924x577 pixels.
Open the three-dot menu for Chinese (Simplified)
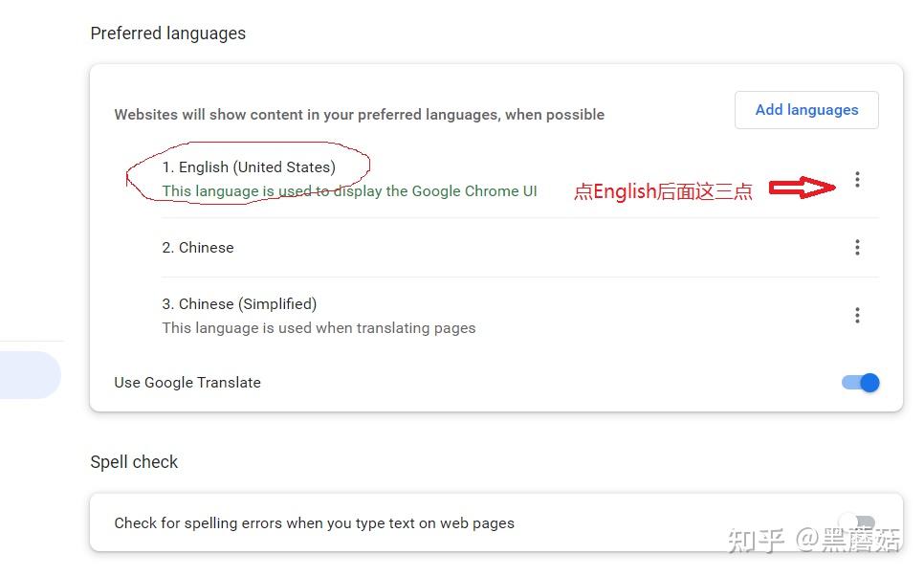click(857, 316)
